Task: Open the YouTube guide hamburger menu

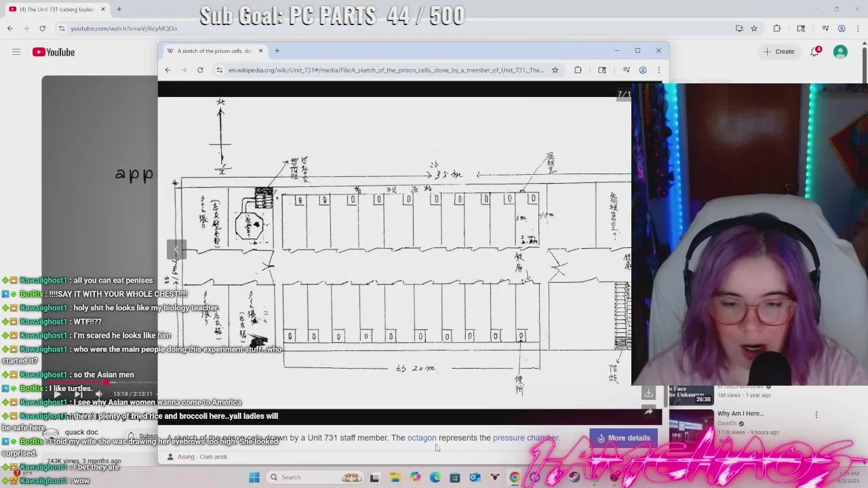Action: coord(16,52)
